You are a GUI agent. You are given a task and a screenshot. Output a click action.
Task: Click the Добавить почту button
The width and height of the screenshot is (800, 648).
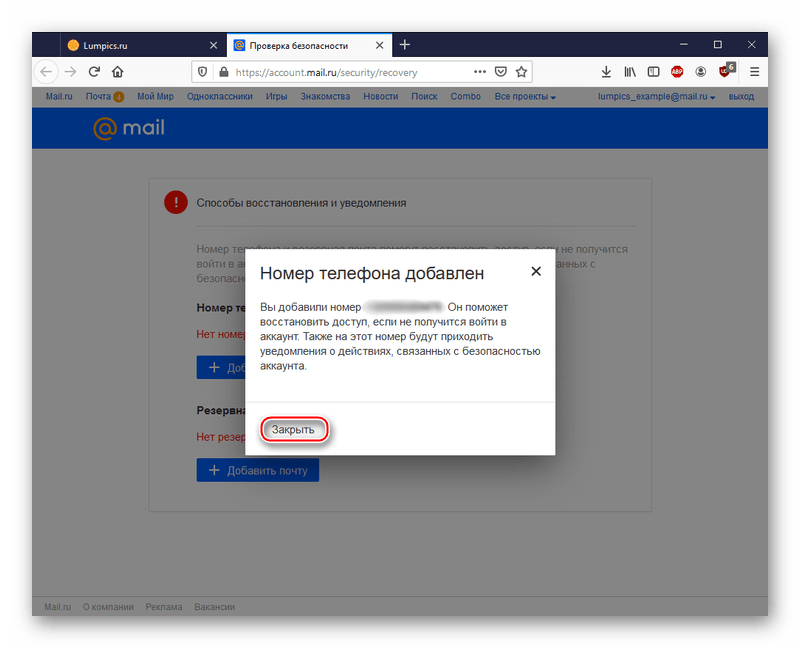tap(257, 470)
